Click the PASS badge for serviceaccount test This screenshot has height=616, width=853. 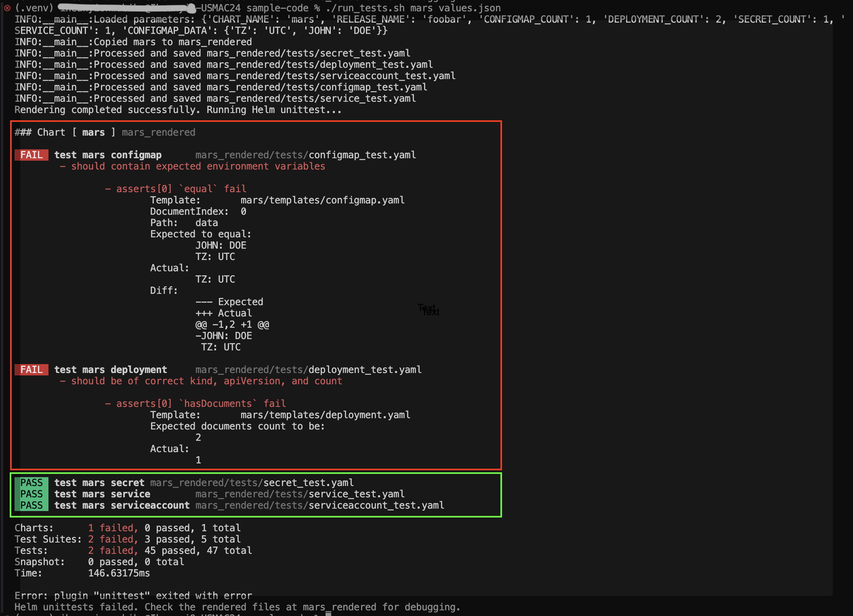[x=31, y=505]
